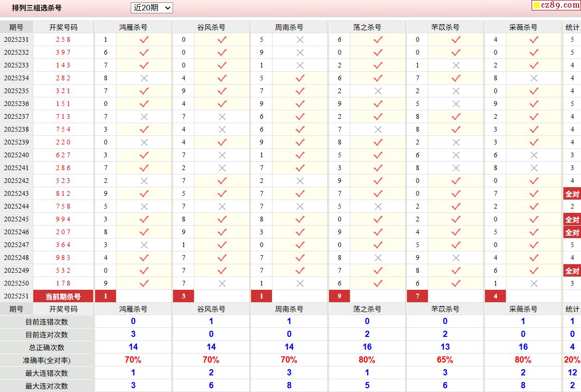581x392 pixels.
Task: Select the 70% accuracy value under 鸿雁杀号
Action: pyautogui.click(x=133, y=360)
